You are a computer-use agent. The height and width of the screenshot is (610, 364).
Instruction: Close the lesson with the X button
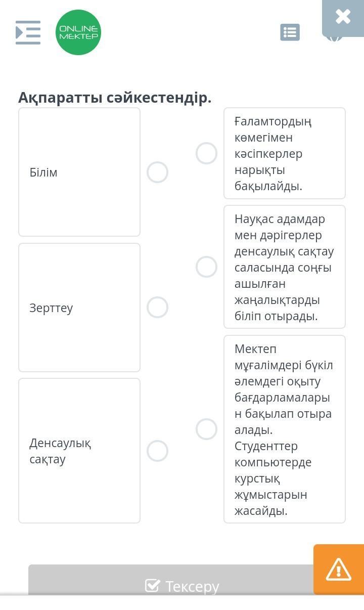(343, 17)
